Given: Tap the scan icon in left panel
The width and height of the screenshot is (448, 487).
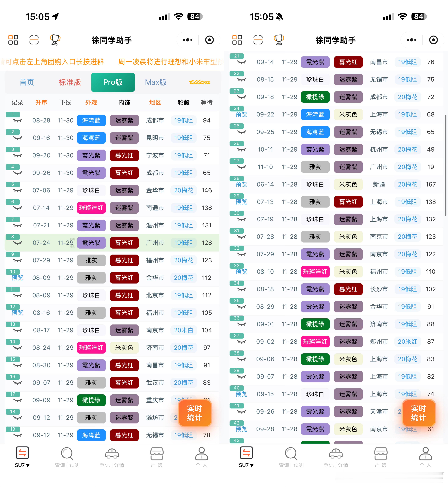Looking at the screenshot, I should tap(34, 40).
